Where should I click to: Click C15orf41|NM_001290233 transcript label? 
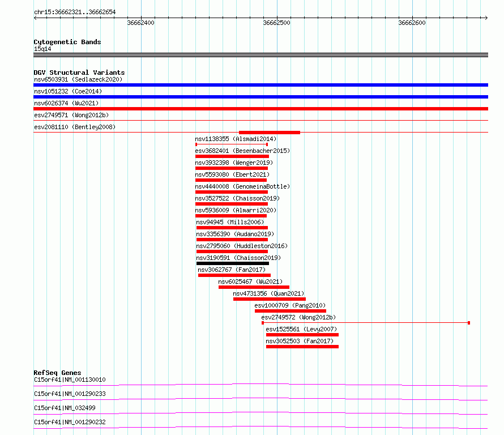pos(70,394)
